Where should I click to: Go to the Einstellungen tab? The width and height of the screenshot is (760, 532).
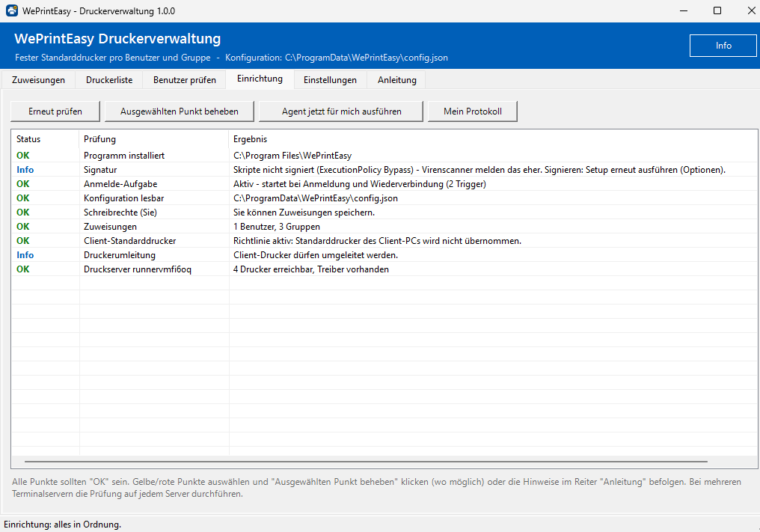tap(330, 80)
